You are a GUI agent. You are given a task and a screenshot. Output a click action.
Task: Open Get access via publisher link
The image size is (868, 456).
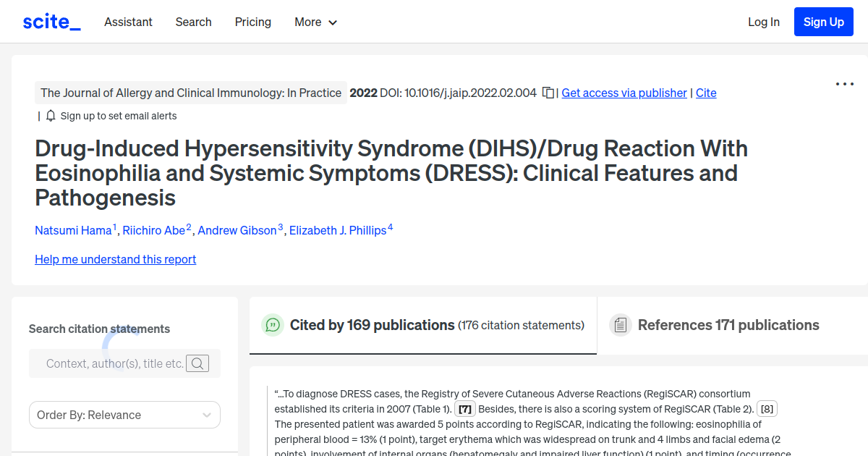pos(624,93)
